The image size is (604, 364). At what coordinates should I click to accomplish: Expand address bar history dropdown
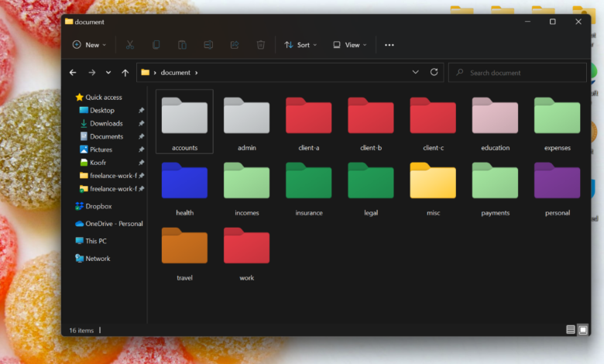tap(415, 72)
